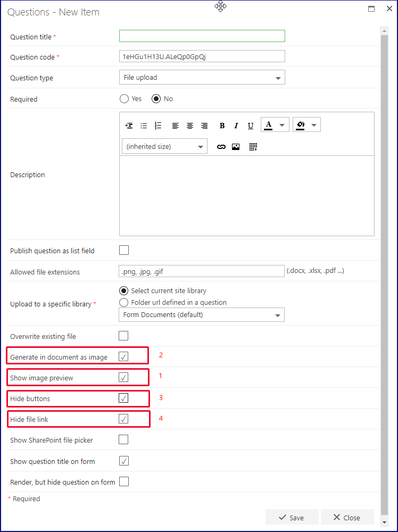
Task: Maximize the Questions dialog window
Action: (x=371, y=9)
